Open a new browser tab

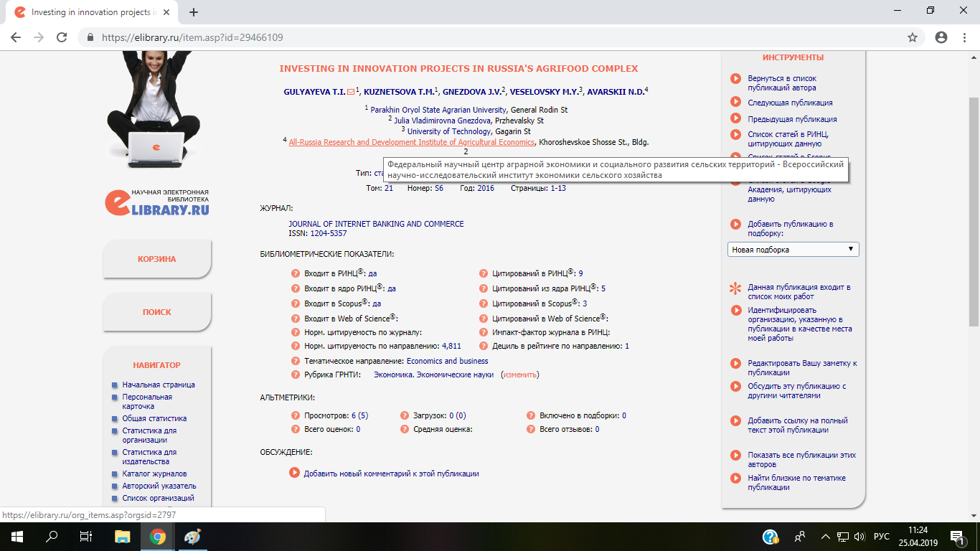193,12
